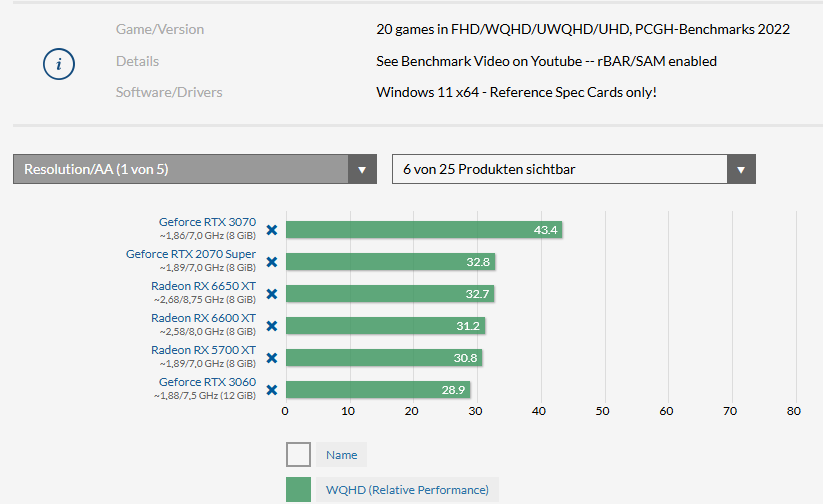Image resolution: width=823 pixels, height=504 pixels.
Task: Remove Geforce RTX 3070 with its X icon
Action: click(x=272, y=230)
